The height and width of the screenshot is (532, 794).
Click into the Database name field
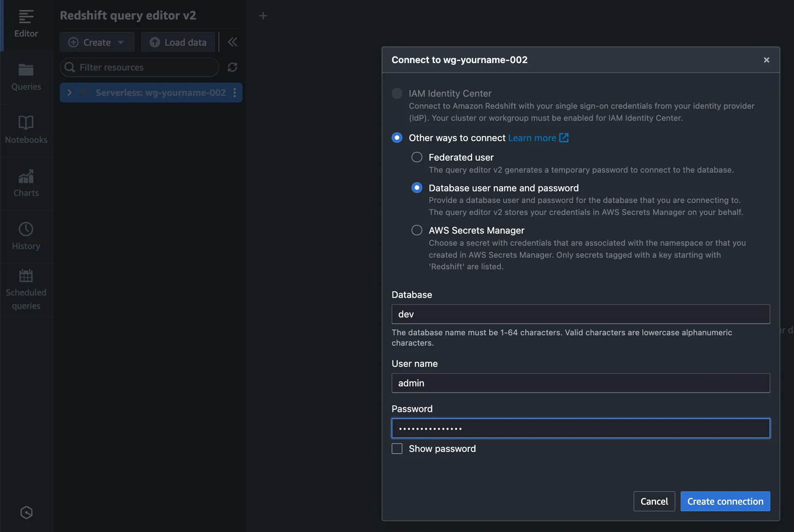(x=580, y=314)
